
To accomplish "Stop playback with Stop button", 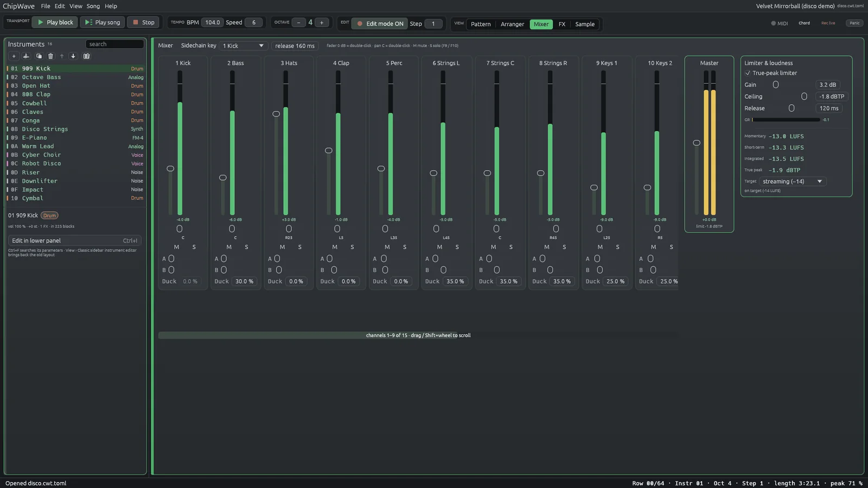I will point(143,22).
